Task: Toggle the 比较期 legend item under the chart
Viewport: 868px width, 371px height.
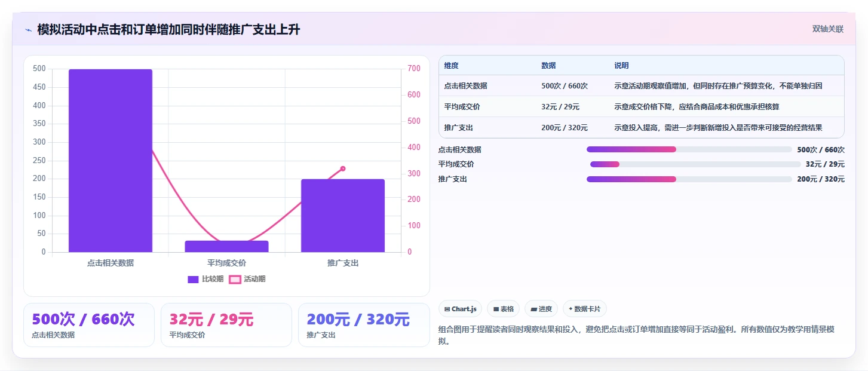Action: [x=206, y=279]
